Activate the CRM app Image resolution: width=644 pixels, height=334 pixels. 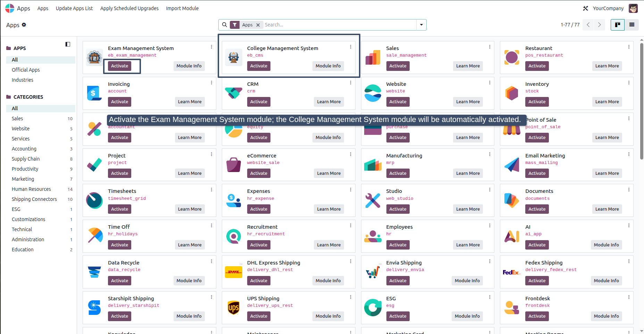[259, 102]
